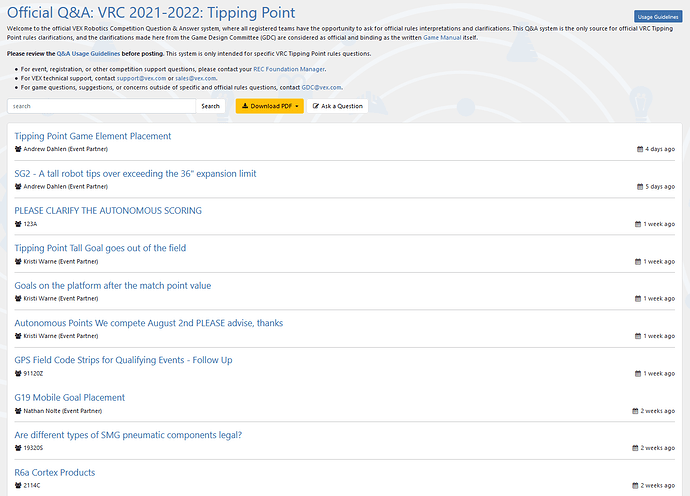Image resolution: width=690 pixels, height=496 pixels.
Task: Click the calendar icon beside '5 days ago'
Action: click(x=641, y=186)
